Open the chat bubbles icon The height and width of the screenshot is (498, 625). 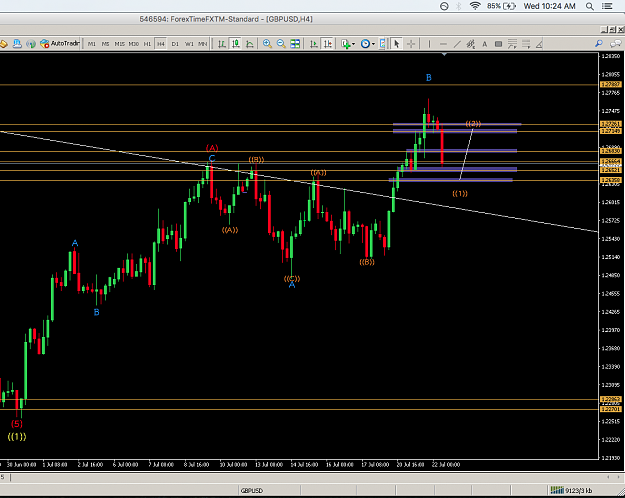[x=616, y=43]
